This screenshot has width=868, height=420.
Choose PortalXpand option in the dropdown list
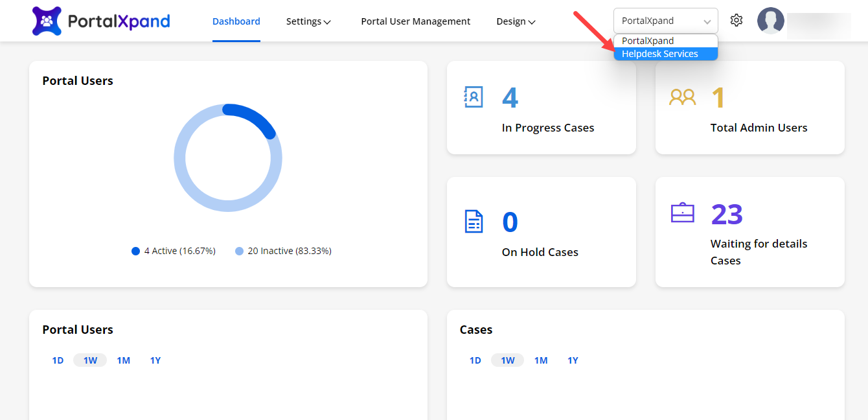(648, 41)
